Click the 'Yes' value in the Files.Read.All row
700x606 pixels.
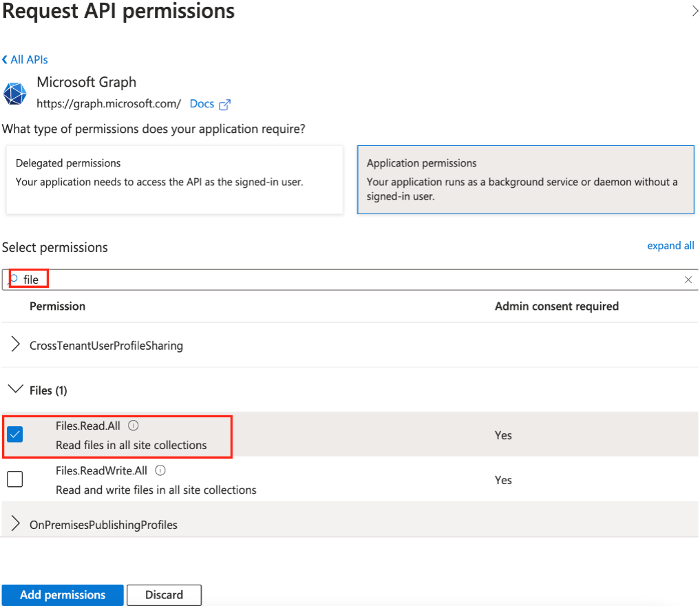pyautogui.click(x=503, y=435)
